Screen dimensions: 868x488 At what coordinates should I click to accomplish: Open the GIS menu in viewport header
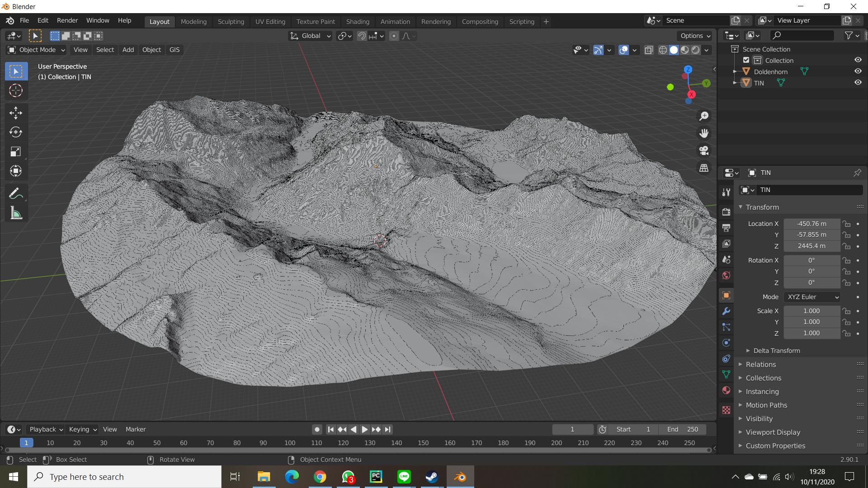[175, 50]
